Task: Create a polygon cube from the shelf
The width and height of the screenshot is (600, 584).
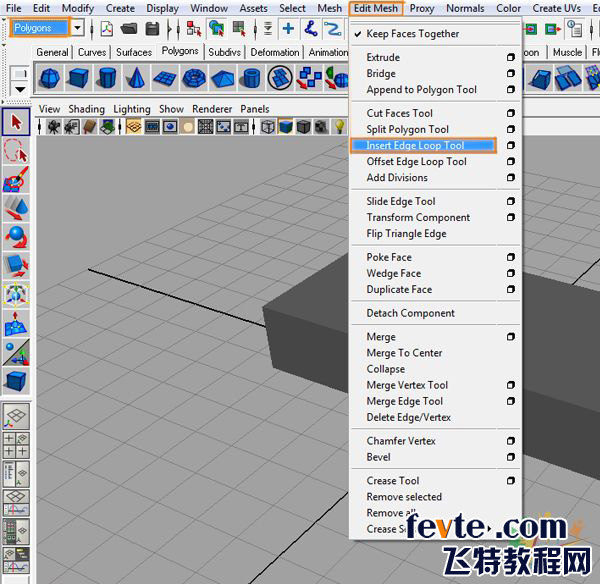Action: [78, 78]
